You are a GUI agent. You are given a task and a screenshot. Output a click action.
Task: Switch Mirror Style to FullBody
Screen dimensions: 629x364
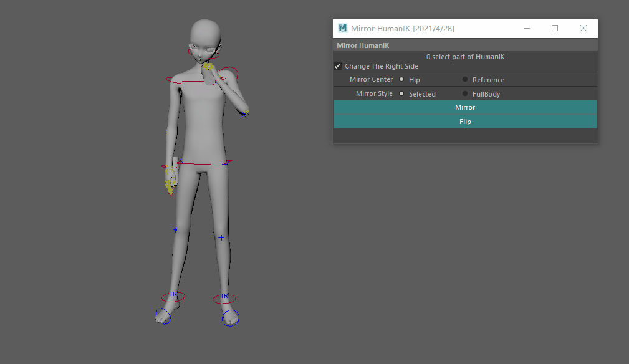coord(465,94)
